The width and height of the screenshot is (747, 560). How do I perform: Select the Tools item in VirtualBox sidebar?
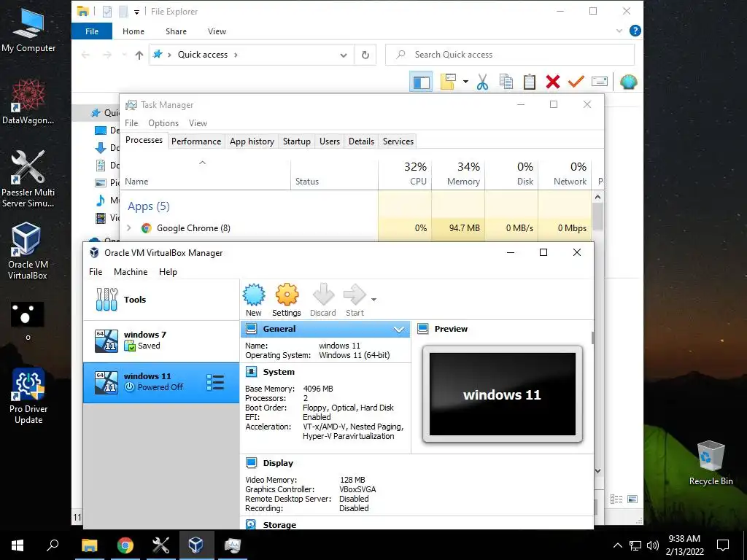[x=161, y=300]
